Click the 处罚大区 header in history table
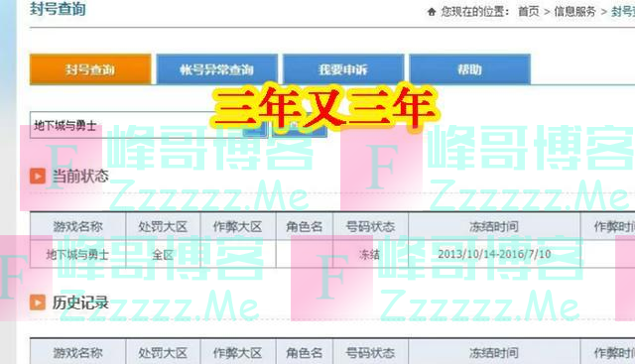The image size is (635, 364). 163,353
